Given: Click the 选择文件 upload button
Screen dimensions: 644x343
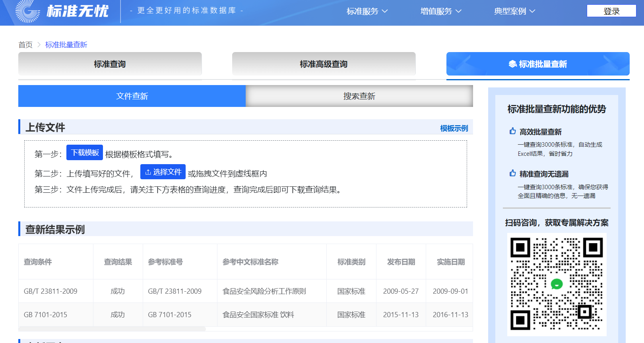Looking at the screenshot, I should click(x=163, y=172).
